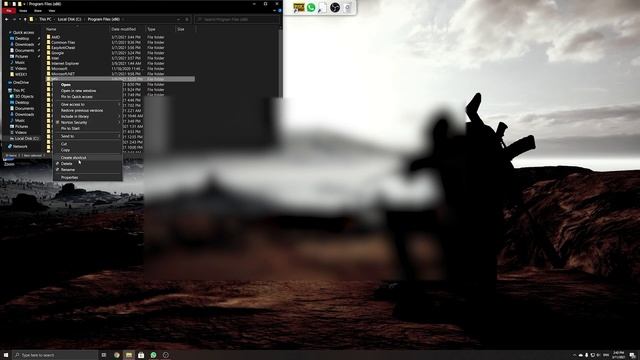Click Restore previous versions
The image size is (640, 360).
[x=82, y=111]
